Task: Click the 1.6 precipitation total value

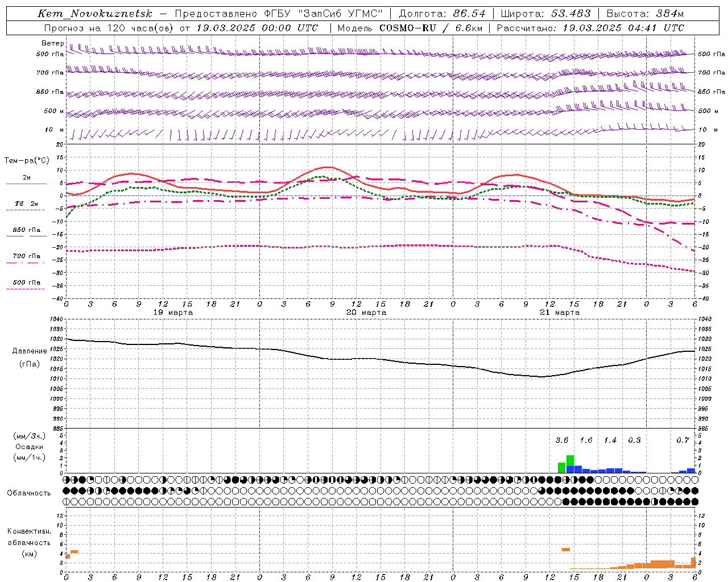Action: coord(586,440)
